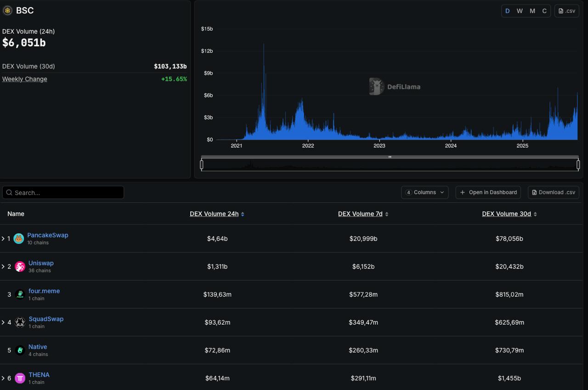The image size is (588, 390).
Task: Expand the PancakeSwap row
Action: point(3,239)
